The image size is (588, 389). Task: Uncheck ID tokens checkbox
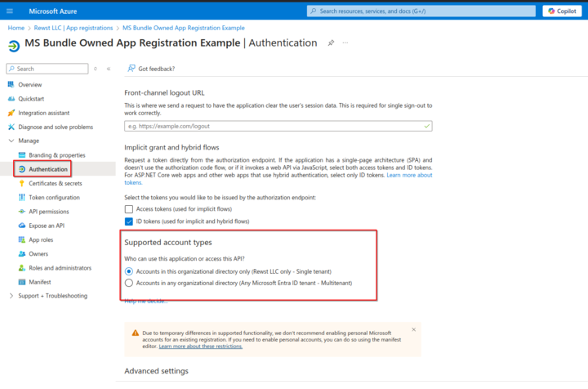click(x=128, y=221)
